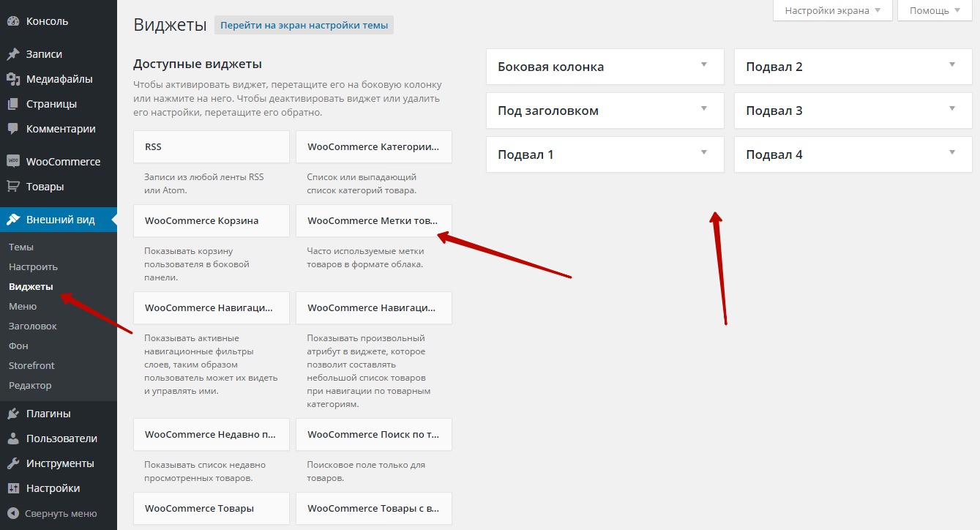
Task: Click the Доступные виджеты heading
Action: point(198,64)
